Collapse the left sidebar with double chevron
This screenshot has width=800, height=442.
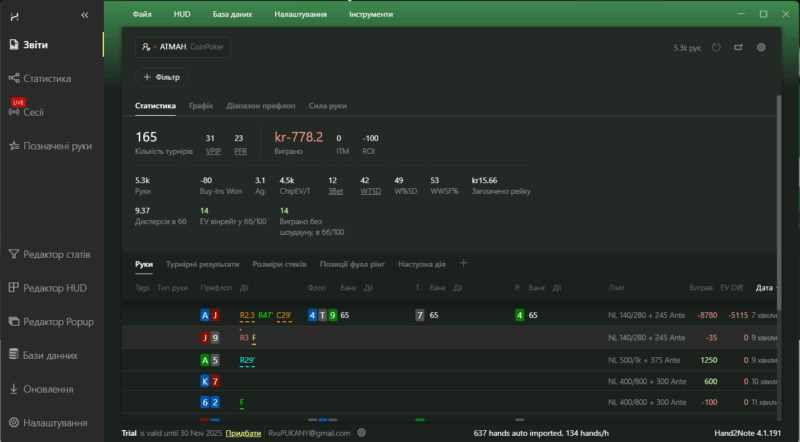[x=85, y=15]
